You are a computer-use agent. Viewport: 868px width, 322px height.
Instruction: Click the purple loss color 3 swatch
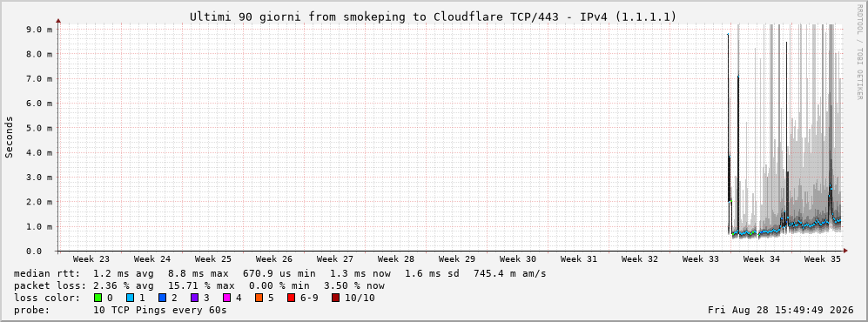pyautogui.click(x=194, y=298)
